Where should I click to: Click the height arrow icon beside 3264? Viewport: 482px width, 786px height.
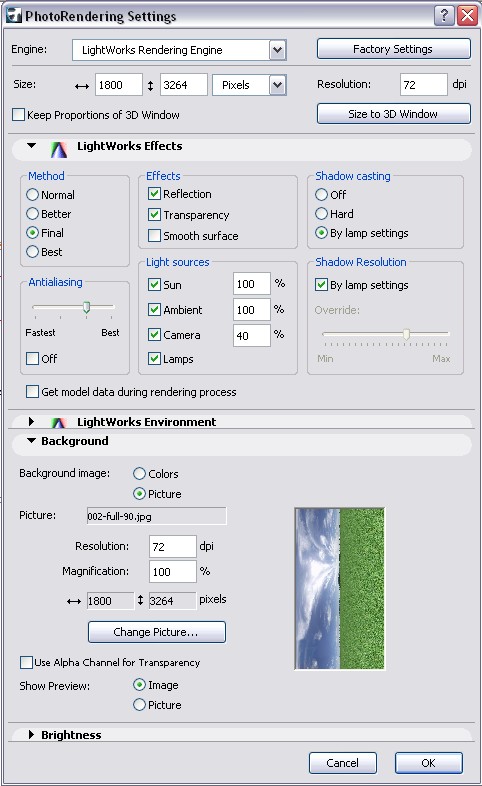click(150, 86)
